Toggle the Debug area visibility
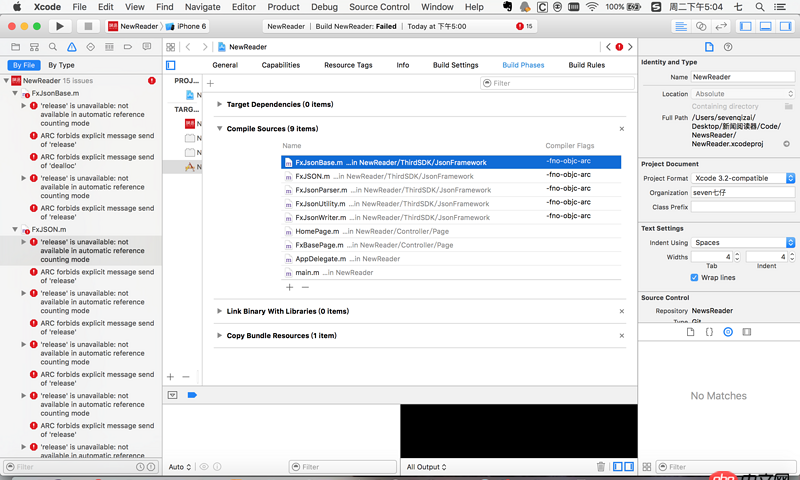Image resolution: width=800 pixels, height=480 pixels. 765,26
